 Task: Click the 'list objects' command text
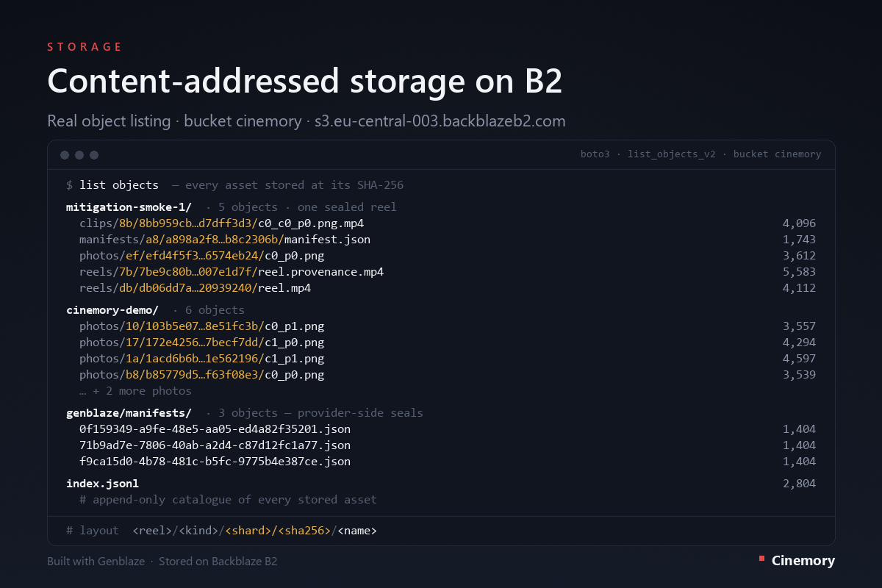(119, 185)
